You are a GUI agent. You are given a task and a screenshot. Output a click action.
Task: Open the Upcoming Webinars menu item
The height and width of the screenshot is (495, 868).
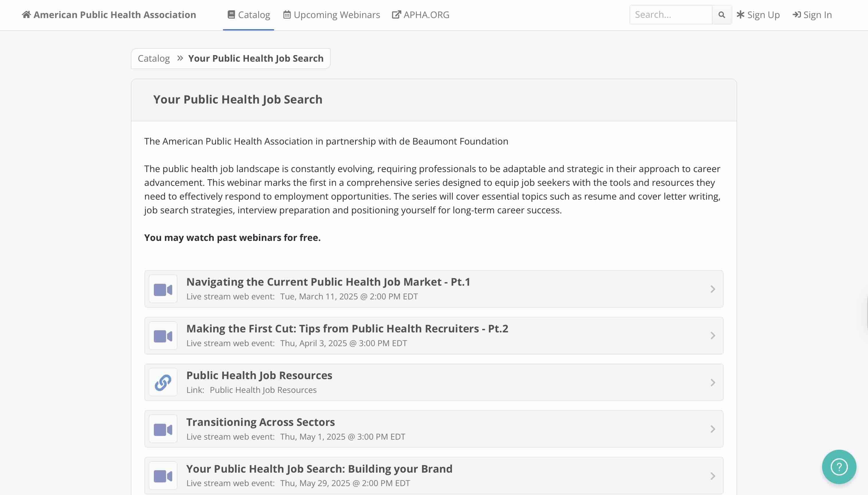pyautogui.click(x=332, y=15)
